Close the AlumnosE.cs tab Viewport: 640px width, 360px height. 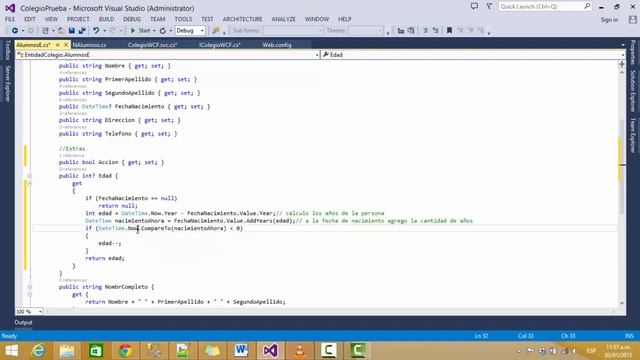pos(66,45)
